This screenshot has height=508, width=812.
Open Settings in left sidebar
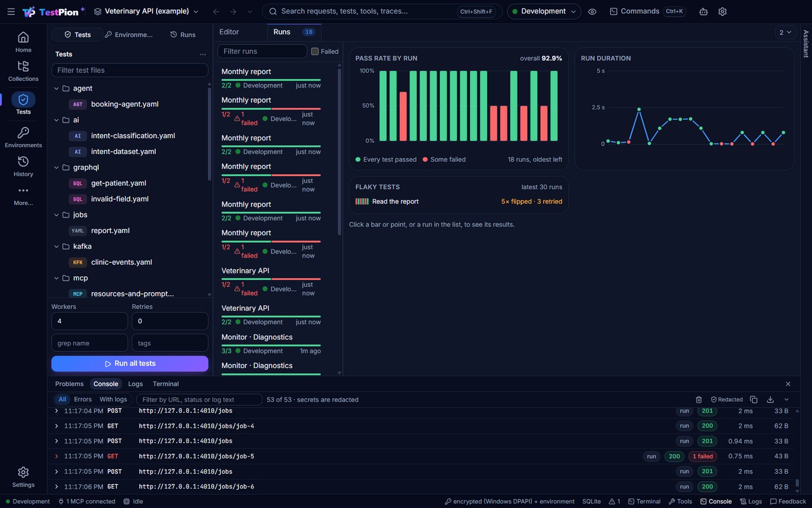point(23,477)
